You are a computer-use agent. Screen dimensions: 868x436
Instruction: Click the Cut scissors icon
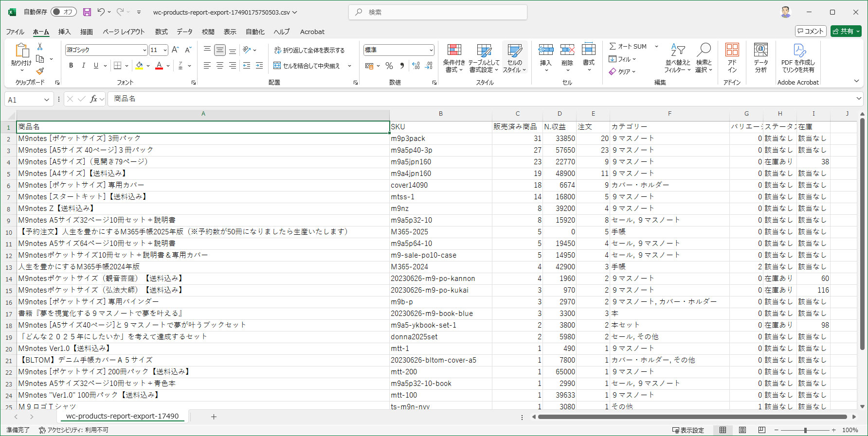click(x=40, y=47)
